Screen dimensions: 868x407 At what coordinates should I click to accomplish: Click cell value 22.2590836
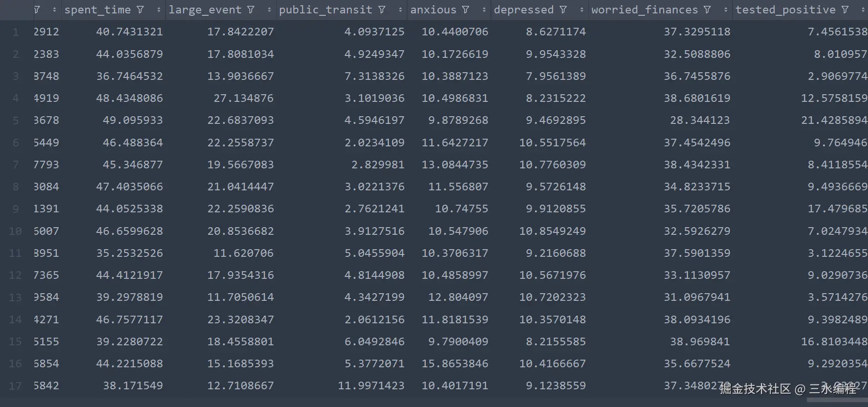pos(240,209)
